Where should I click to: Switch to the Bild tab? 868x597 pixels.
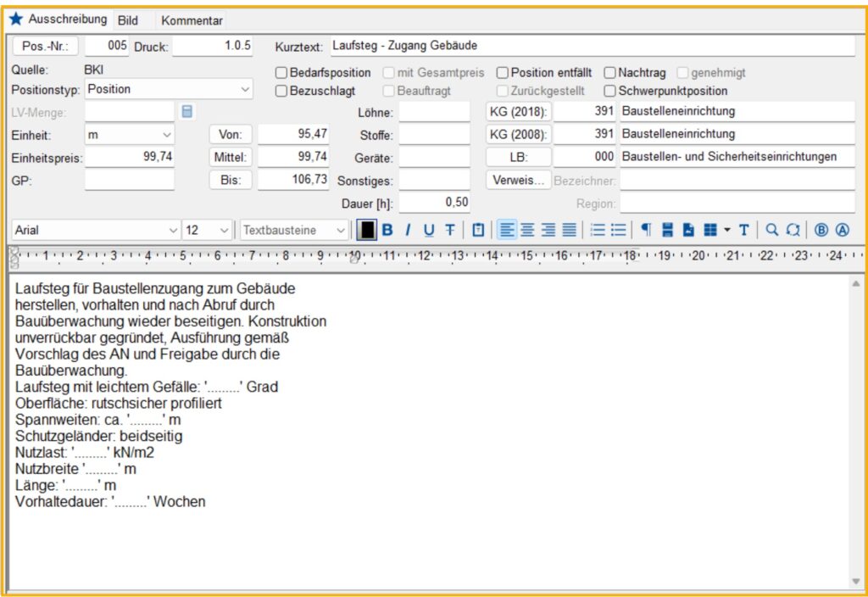(x=128, y=20)
